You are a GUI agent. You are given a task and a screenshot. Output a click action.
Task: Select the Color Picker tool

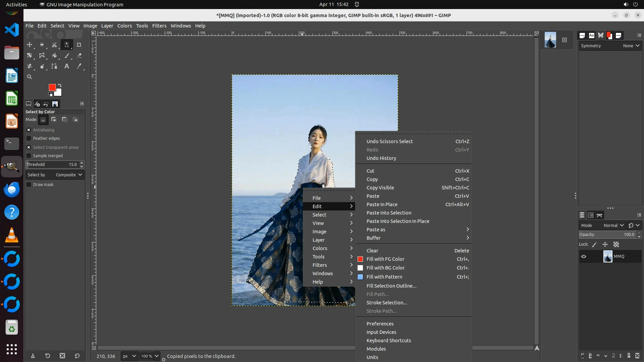click(x=79, y=66)
